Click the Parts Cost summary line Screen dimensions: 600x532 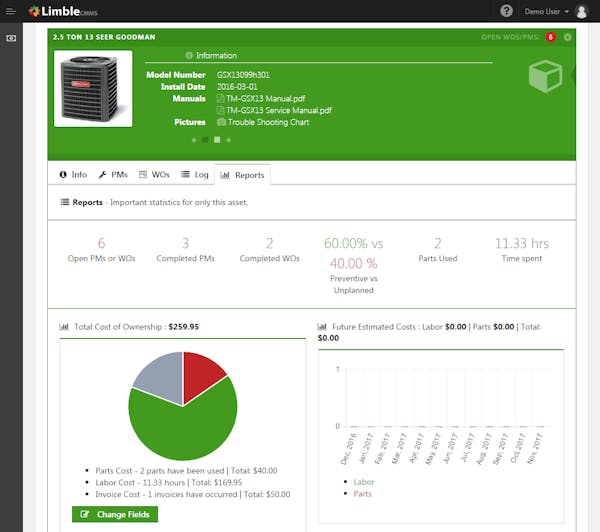point(186,470)
